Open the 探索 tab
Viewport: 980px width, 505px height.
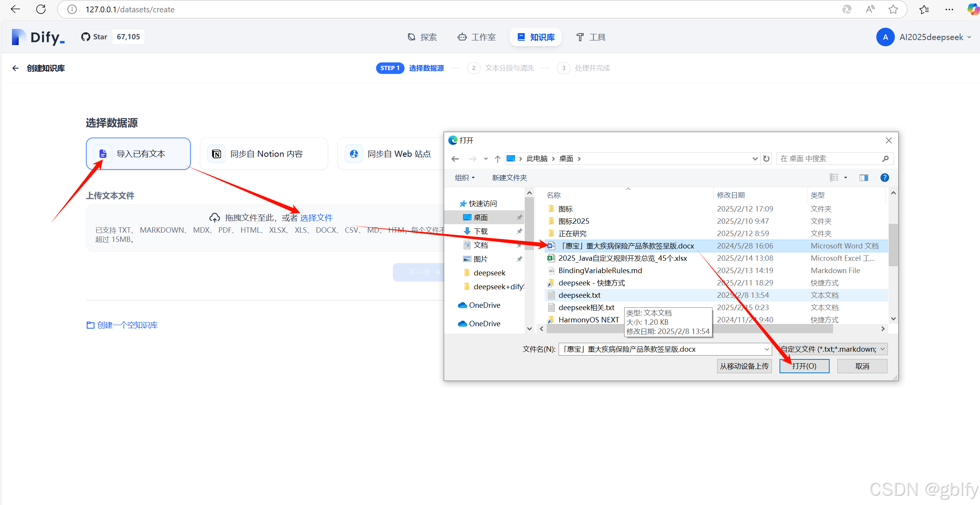(x=422, y=37)
